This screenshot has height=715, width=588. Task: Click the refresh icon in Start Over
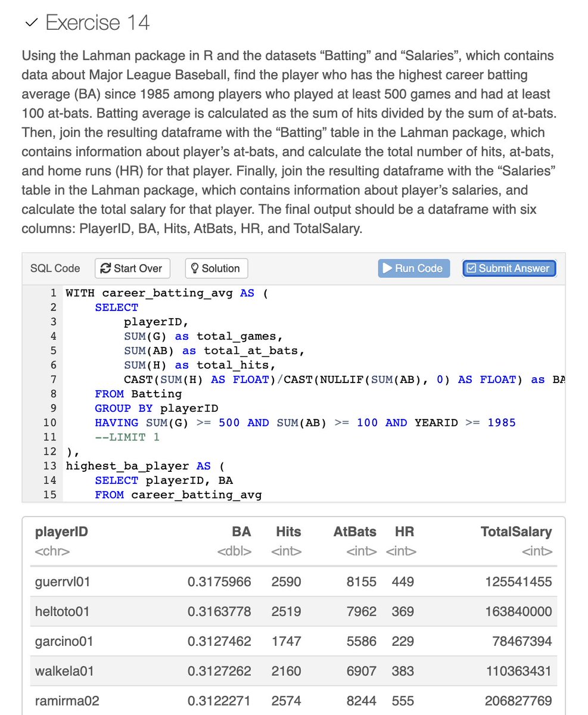(106, 268)
